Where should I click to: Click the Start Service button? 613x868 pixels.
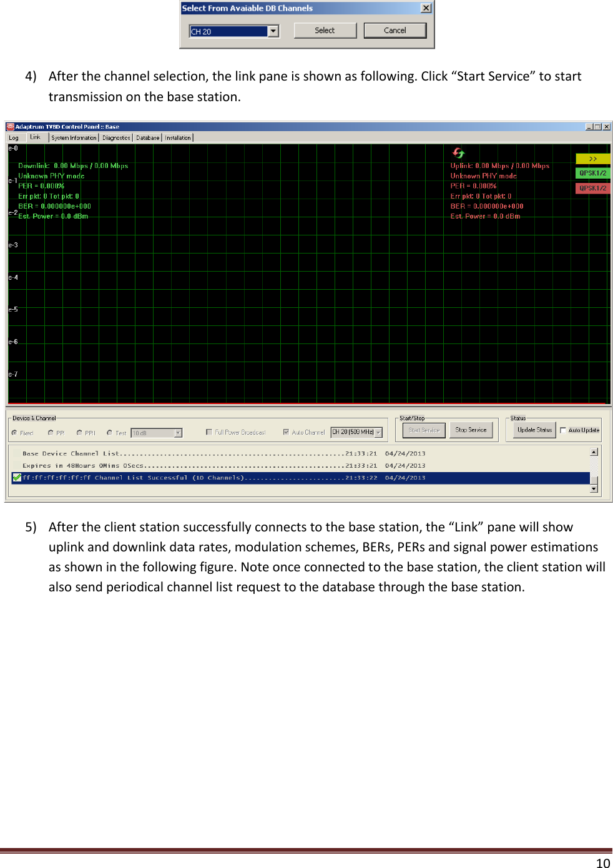(x=424, y=430)
